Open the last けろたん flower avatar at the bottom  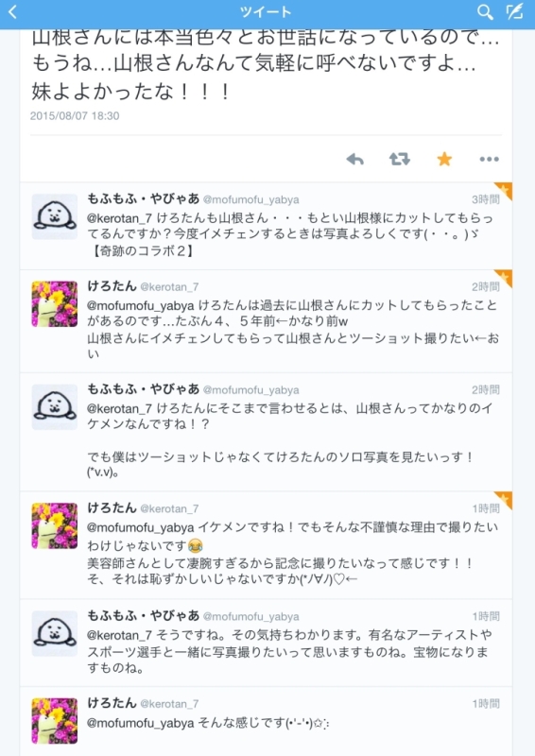click(x=55, y=720)
